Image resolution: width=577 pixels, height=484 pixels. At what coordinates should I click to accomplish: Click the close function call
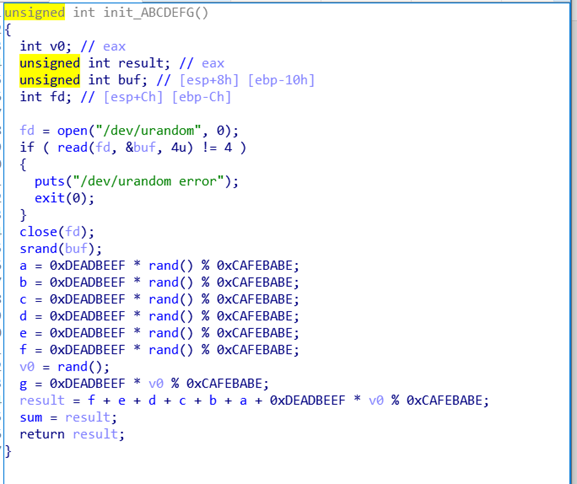click(x=38, y=232)
